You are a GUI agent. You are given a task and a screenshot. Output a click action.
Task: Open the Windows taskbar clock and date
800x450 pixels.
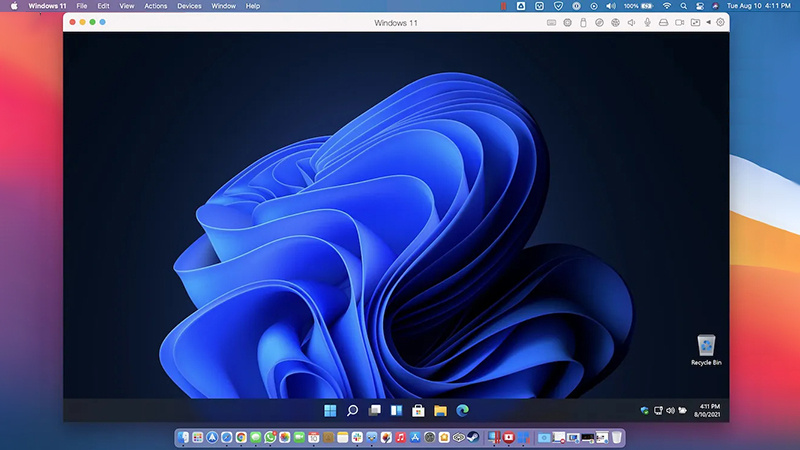click(707, 410)
